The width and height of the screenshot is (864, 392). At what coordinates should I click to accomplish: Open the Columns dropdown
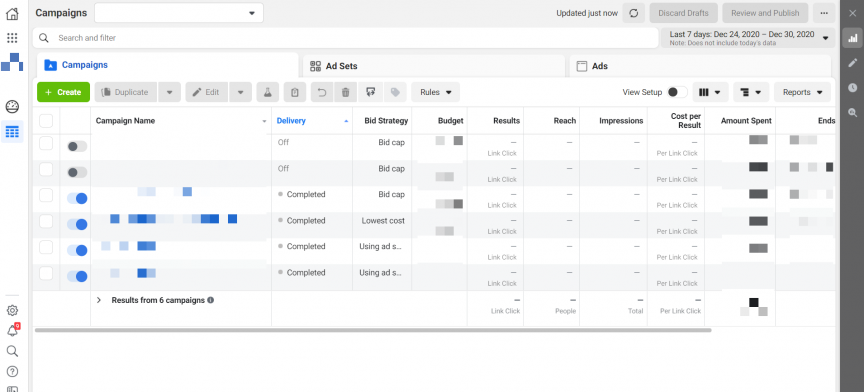coord(710,92)
